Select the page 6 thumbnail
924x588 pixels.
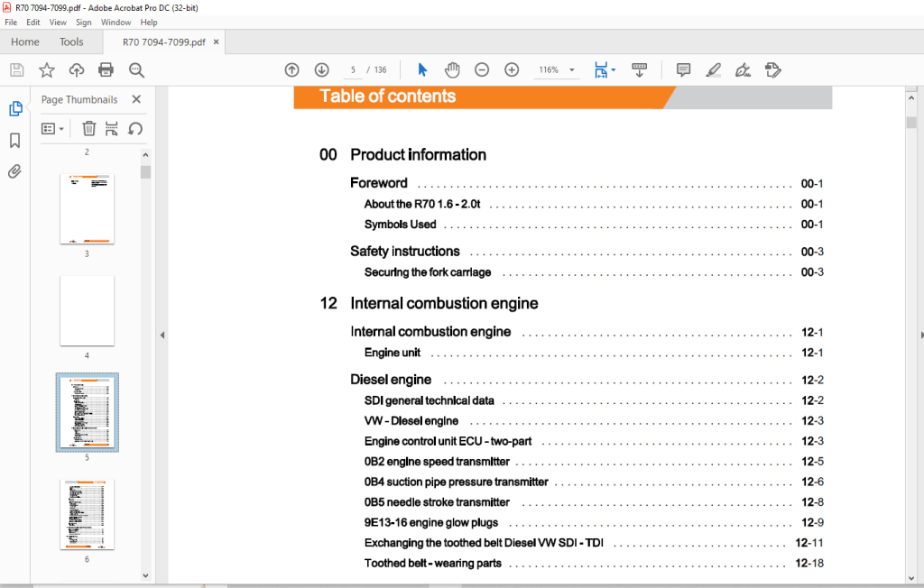[x=88, y=514]
